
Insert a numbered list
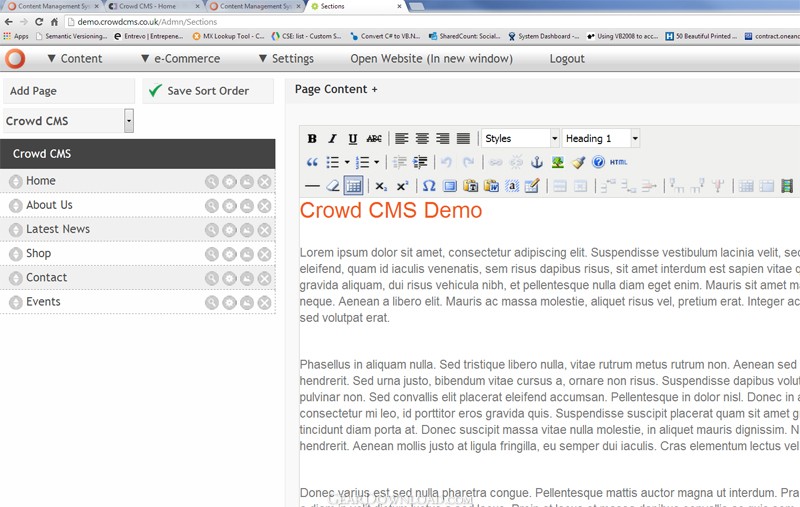[x=362, y=162]
